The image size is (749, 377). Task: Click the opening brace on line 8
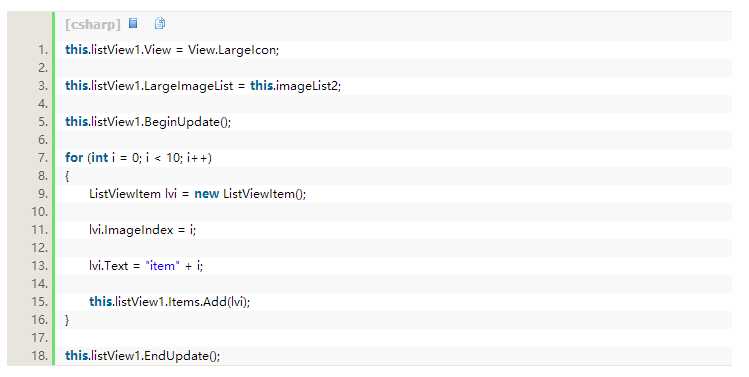[x=67, y=176]
